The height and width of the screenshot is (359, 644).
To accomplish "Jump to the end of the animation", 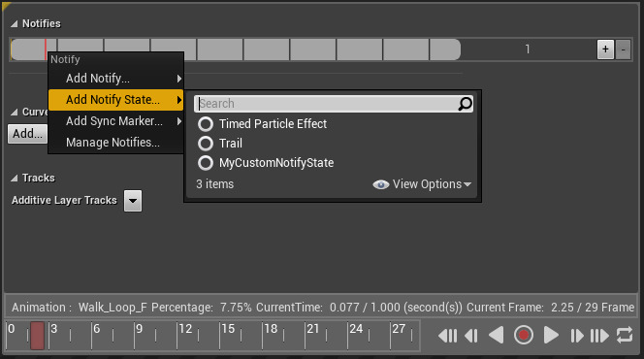I will pos(599,336).
